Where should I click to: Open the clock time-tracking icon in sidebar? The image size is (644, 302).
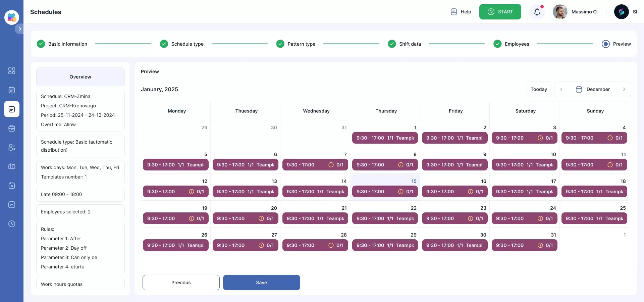[12, 224]
